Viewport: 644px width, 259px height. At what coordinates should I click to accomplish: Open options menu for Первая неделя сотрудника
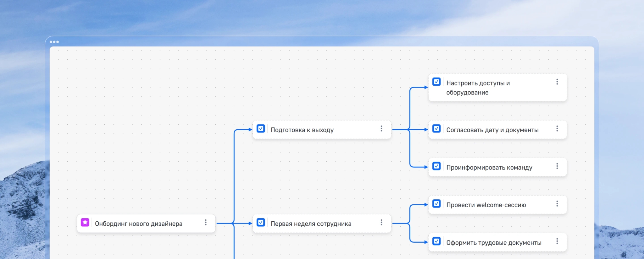coord(381,222)
